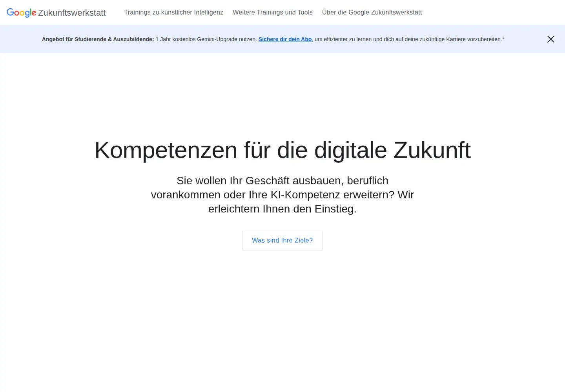Follow the 'Sichere dir dein Abo' link
Image resolution: width=565 pixels, height=392 pixels.
(285, 39)
